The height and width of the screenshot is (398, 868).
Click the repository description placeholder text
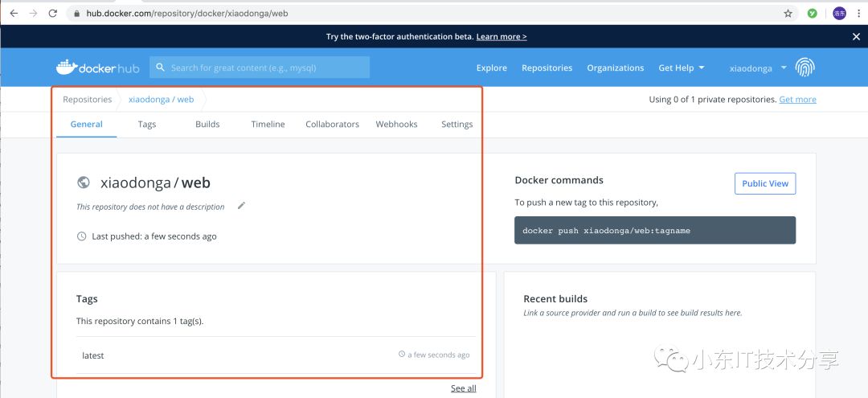[150, 207]
